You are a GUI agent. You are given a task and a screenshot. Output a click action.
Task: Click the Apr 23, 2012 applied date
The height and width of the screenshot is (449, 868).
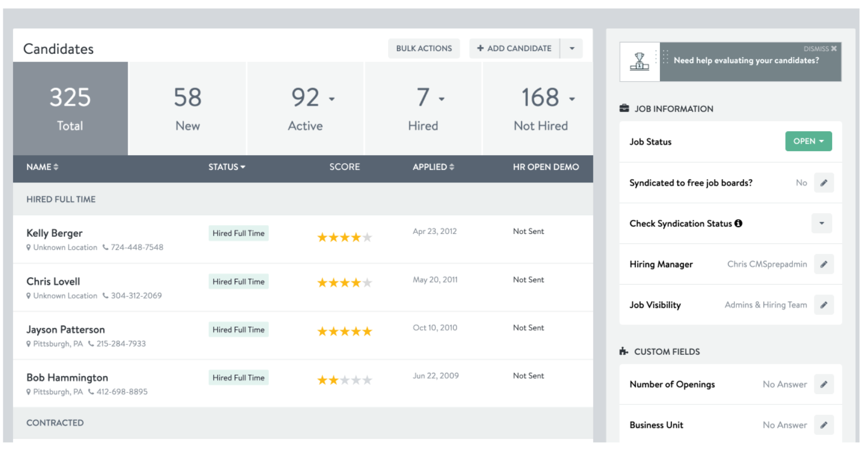tap(435, 231)
